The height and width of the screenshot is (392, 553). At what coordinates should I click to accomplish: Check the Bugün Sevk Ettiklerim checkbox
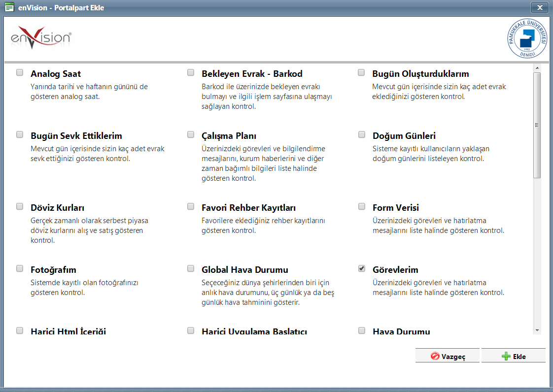20,134
